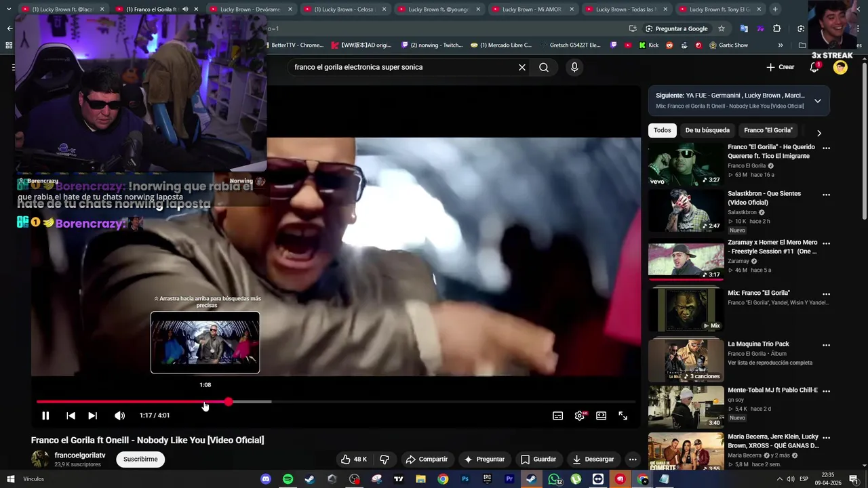Open Photoshop from the taskbar
The height and width of the screenshot is (488, 868).
[465, 479]
